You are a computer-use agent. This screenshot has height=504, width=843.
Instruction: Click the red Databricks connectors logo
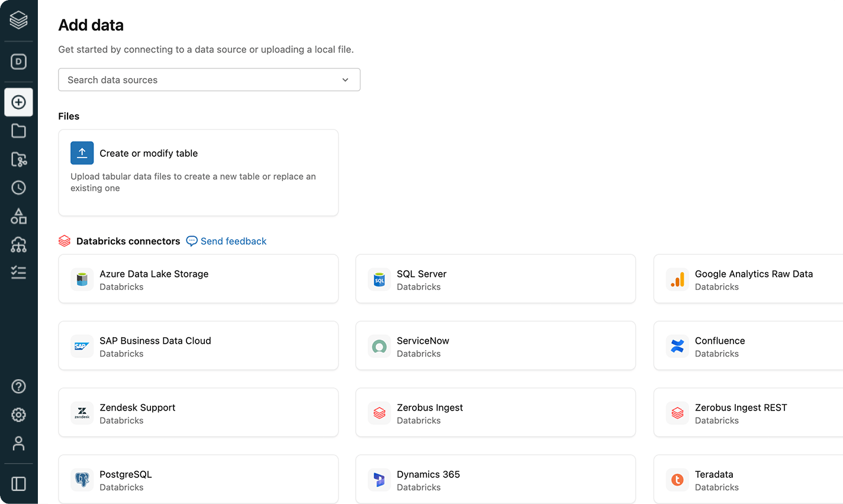pos(65,241)
